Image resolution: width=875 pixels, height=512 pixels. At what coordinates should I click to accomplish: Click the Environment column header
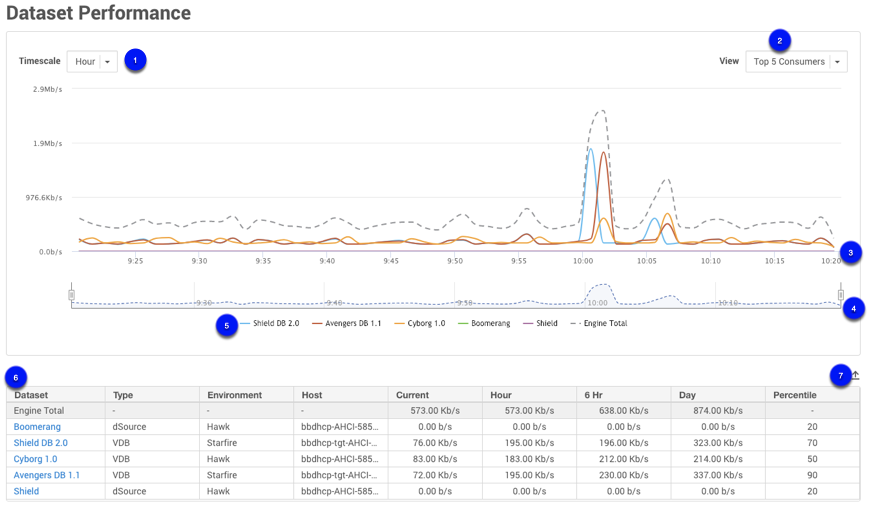[234, 395]
